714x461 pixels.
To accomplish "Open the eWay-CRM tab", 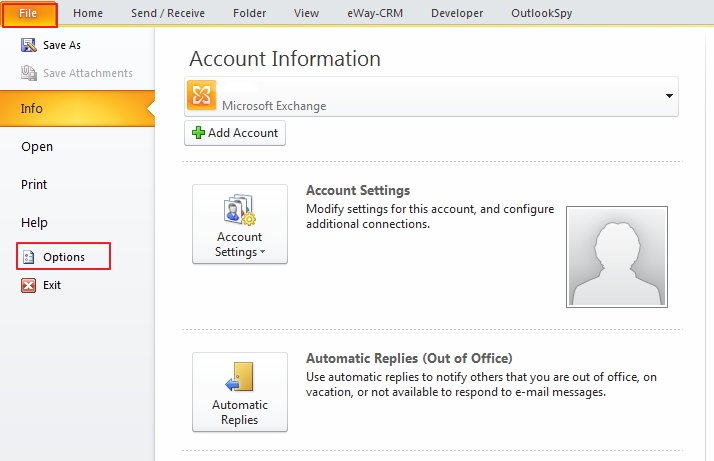I will pyautogui.click(x=375, y=14).
